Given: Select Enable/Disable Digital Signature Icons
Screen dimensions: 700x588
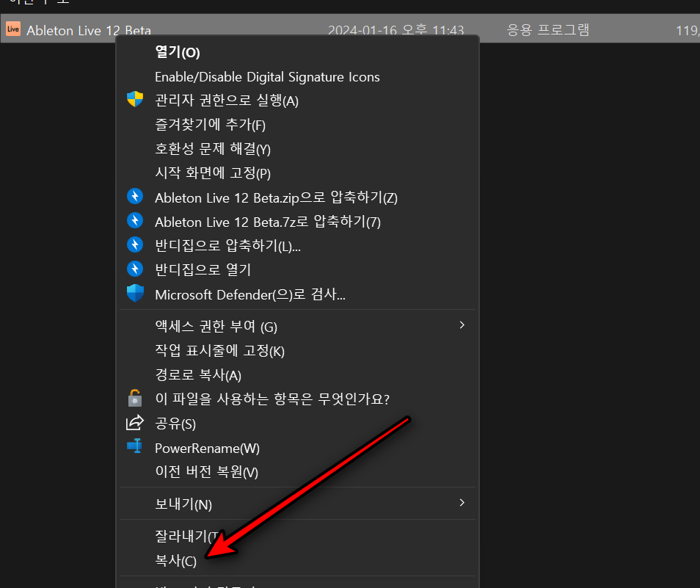Looking at the screenshot, I should (x=267, y=77).
